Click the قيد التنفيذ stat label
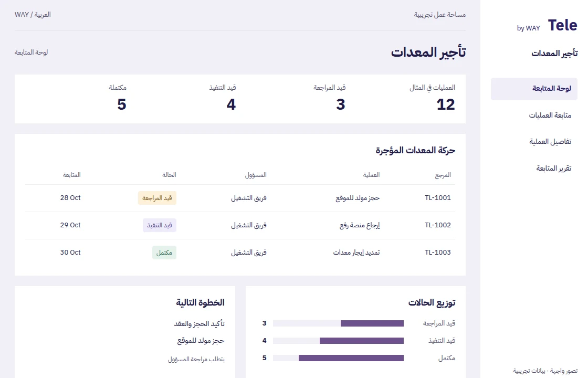 click(223, 88)
